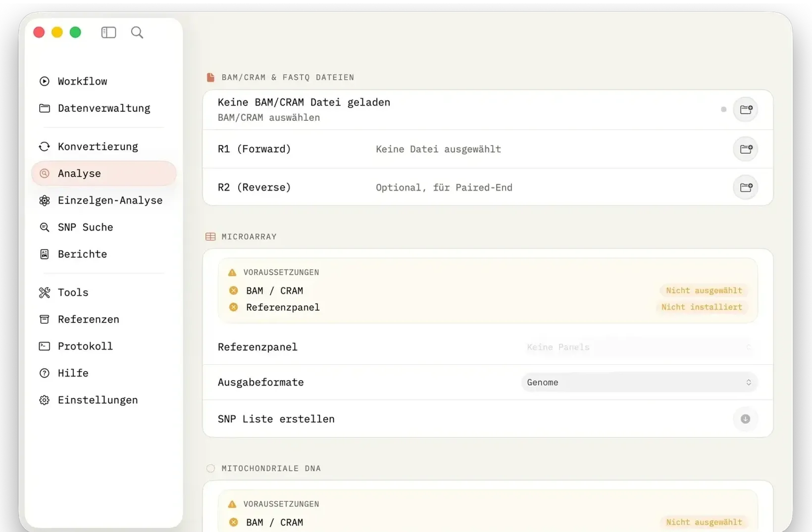
Task: Click the Nicht installiert status badge
Action: click(x=702, y=307)
